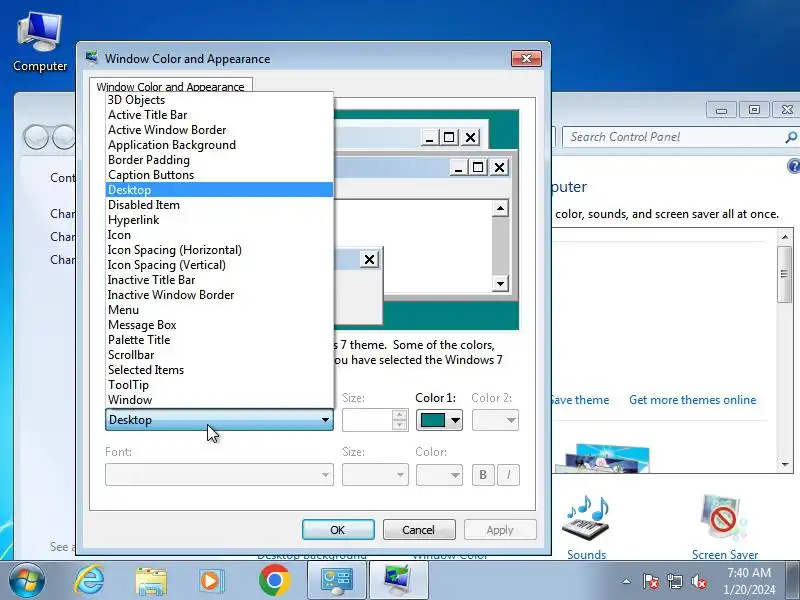This screenshot has height=600, width=800.
Task: Select Border Padding entry
Action: (219, 160)
